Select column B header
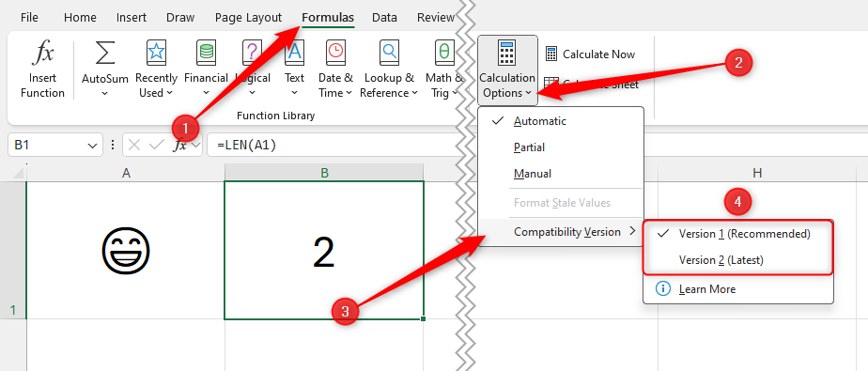This screenshot has width=868, height=371. 324,173
